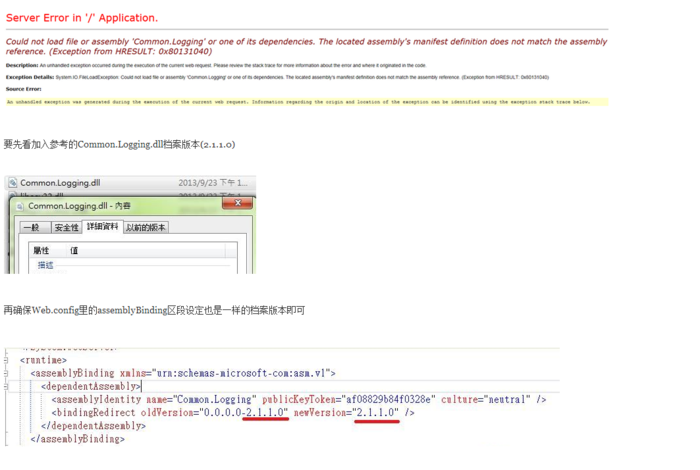Click the publicKeyToken af08829b84f0328e value
700x470 pixels.
(388, 399)
